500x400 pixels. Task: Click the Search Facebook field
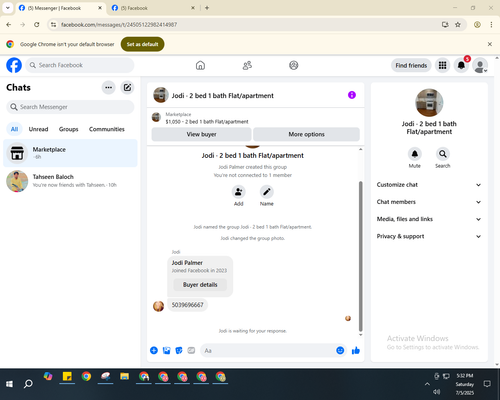tap(80, 65)
